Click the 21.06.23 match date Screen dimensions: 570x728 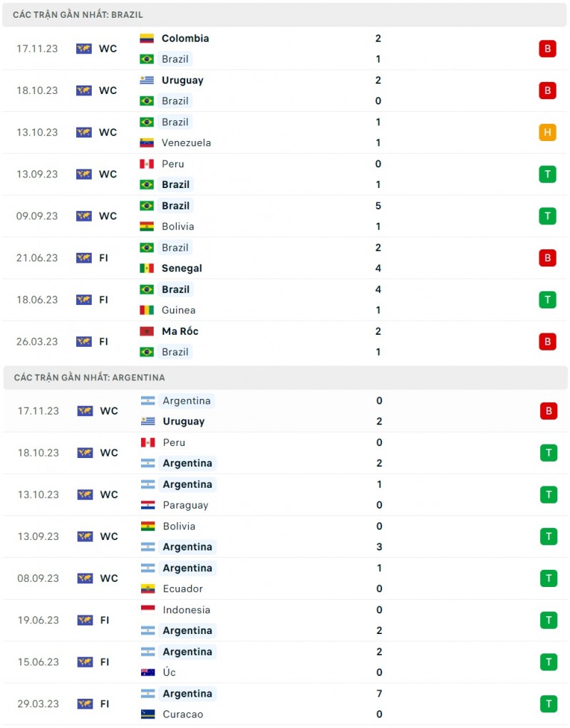point(37,258)
